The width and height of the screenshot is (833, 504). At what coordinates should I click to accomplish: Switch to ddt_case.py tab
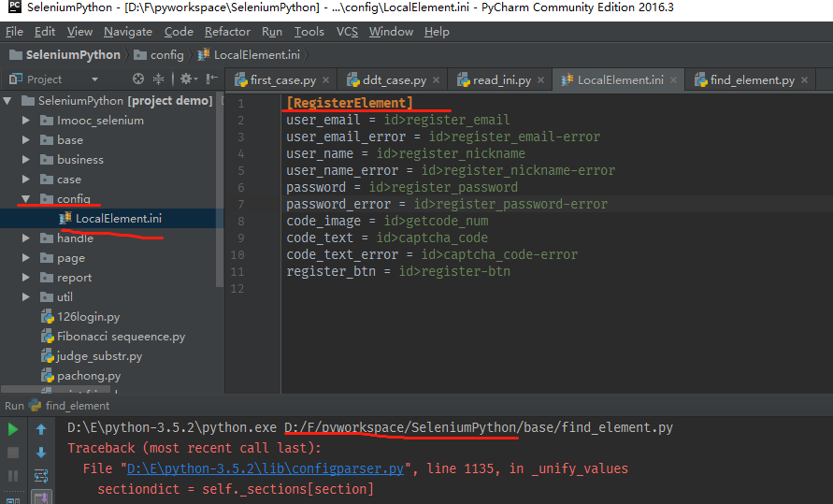pos(395,80)
